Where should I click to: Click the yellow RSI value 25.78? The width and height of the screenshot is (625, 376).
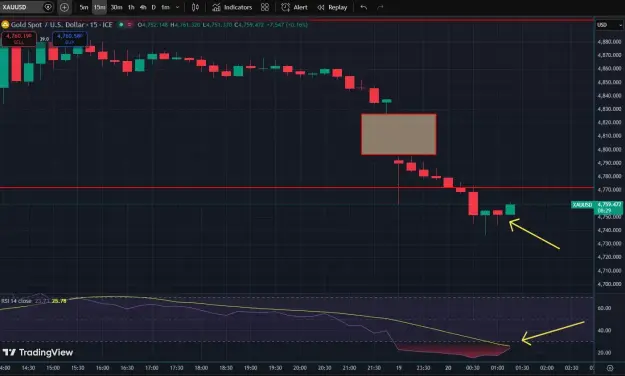click(x=59, y=301)
